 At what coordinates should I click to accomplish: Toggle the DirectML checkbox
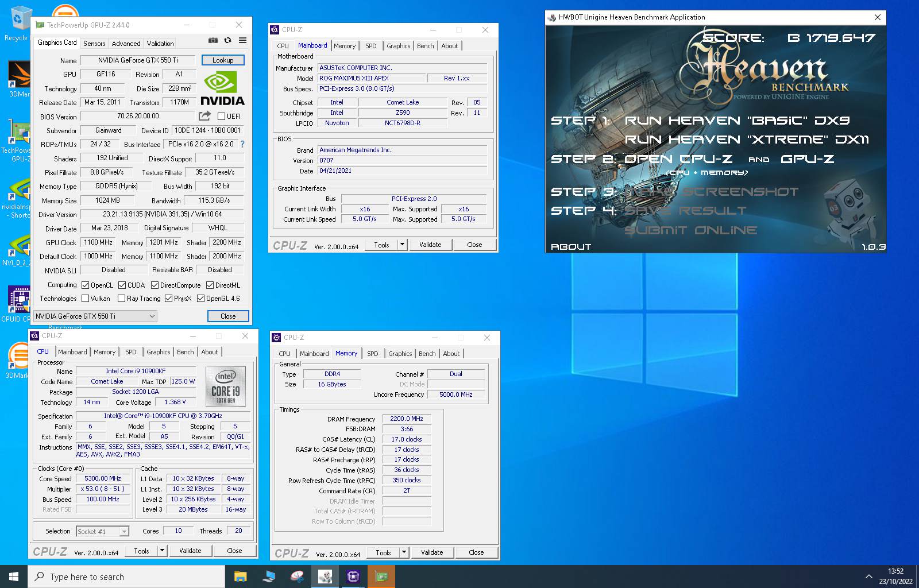[x=210, y=285]
